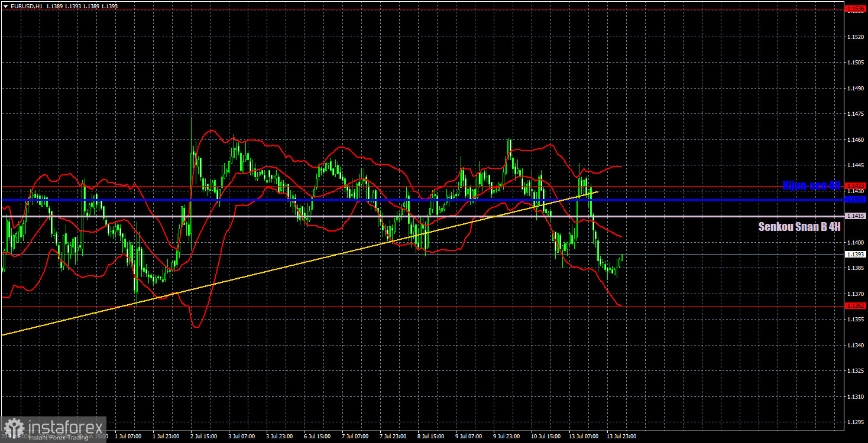Click the 6 Jul 15:00 time label

[x=318, y=437]
